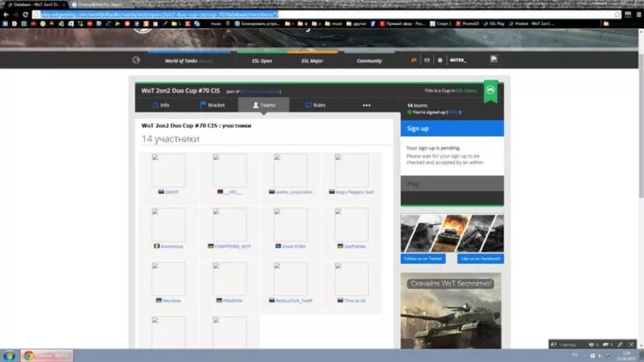Open Windows Start orb

point(9,356)
